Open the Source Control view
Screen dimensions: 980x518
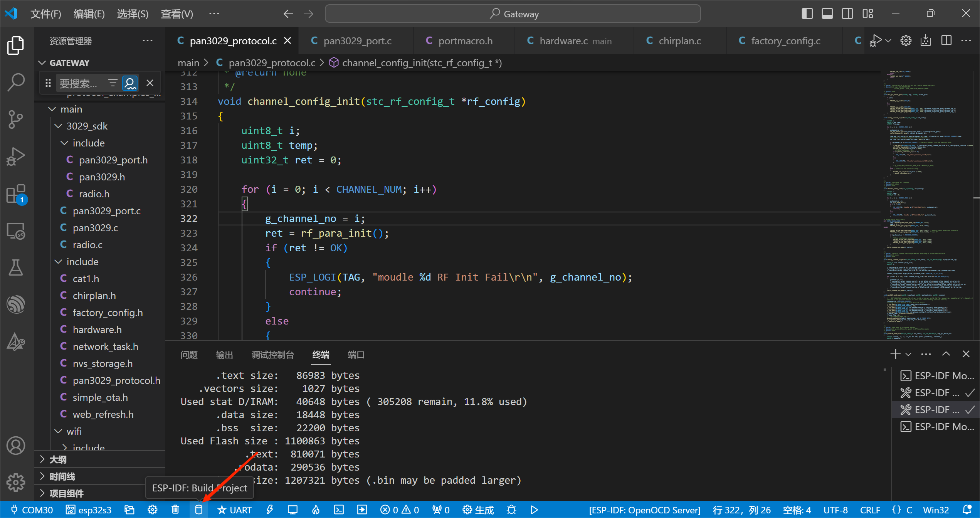click(16, 119)
